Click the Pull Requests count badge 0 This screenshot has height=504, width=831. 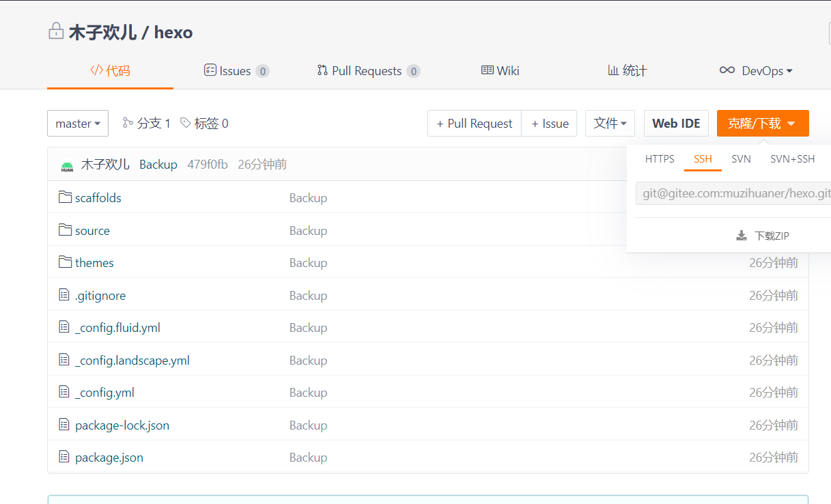[413, 71]
